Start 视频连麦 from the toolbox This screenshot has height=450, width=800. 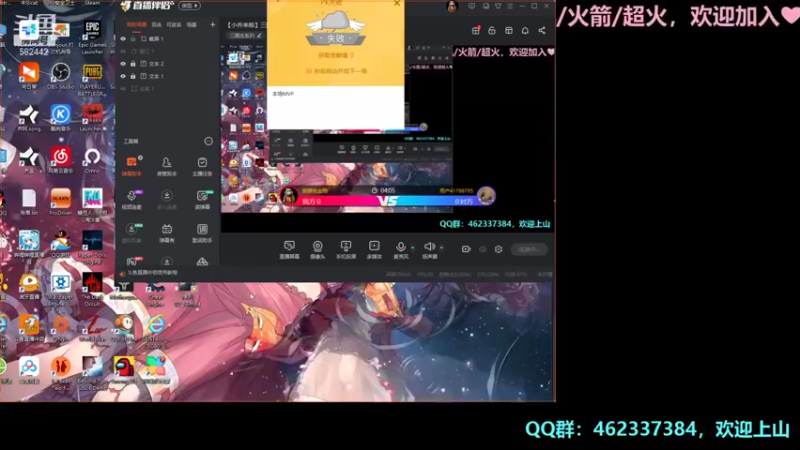pyautogui.click(x=132, y=199)
